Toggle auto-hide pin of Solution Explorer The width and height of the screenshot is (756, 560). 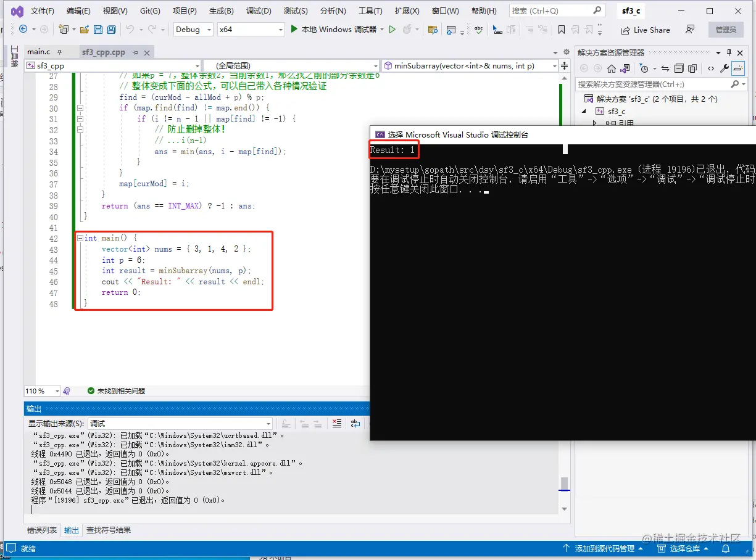729,52
